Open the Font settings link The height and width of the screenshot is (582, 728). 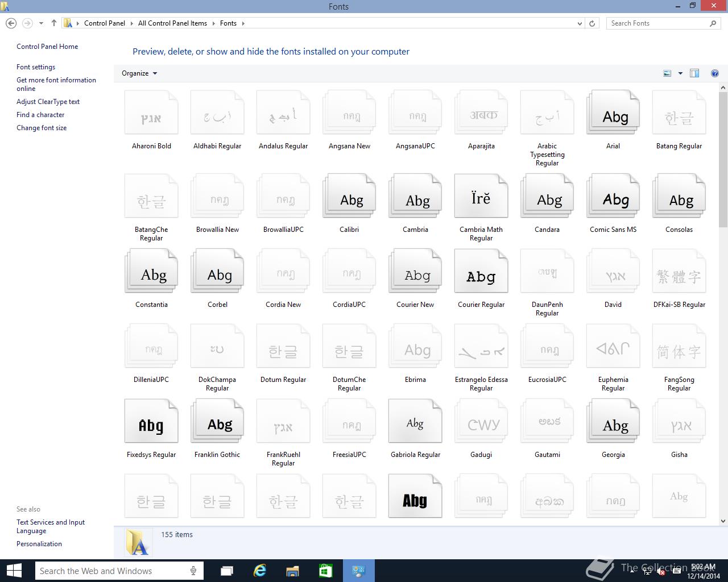36,67
